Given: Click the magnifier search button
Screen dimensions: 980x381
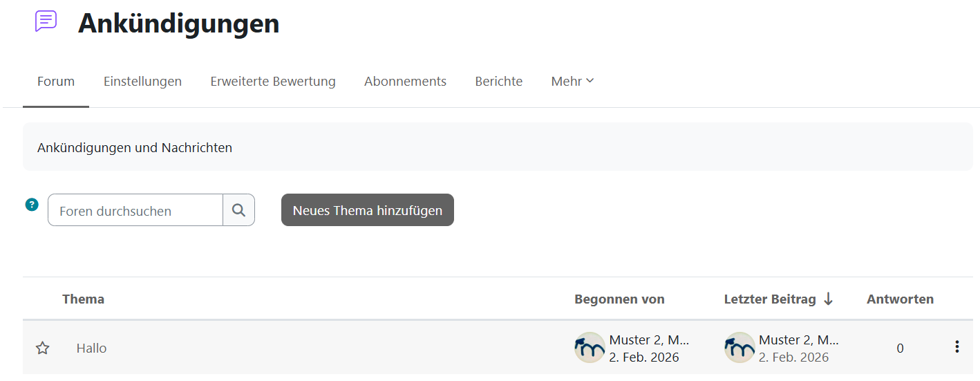Looking at the screenshot, I should point(238,210).
